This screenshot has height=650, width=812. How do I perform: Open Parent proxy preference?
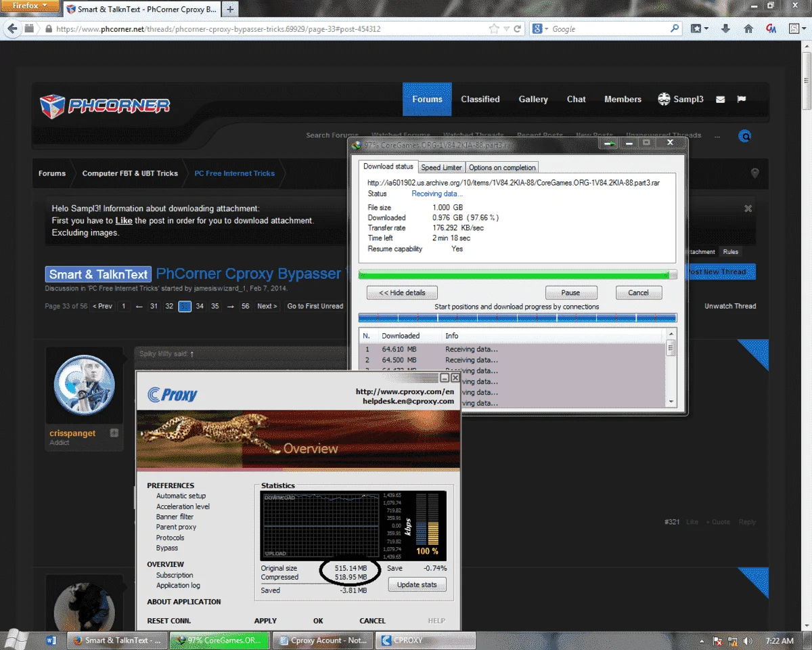176,527
